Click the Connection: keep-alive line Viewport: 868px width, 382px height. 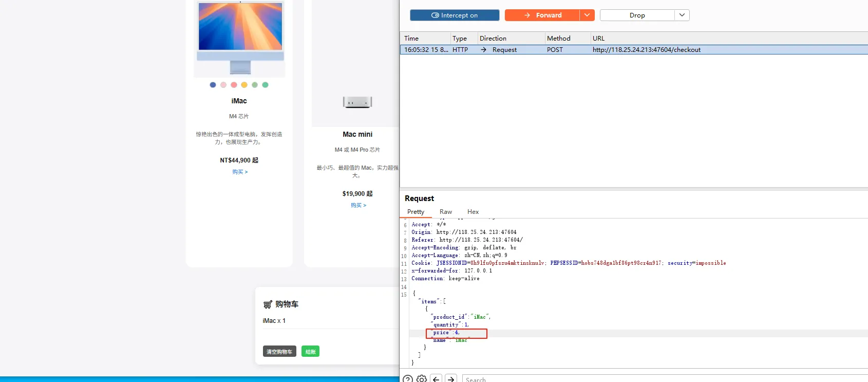pyautogui.click(x=445, y=279)
